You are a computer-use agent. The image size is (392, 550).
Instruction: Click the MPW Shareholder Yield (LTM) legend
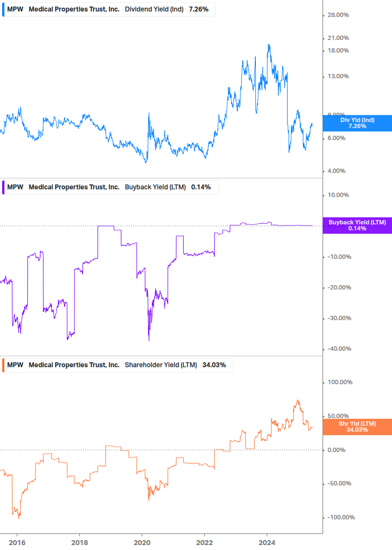pyautogui.click(x=118, y=365)
